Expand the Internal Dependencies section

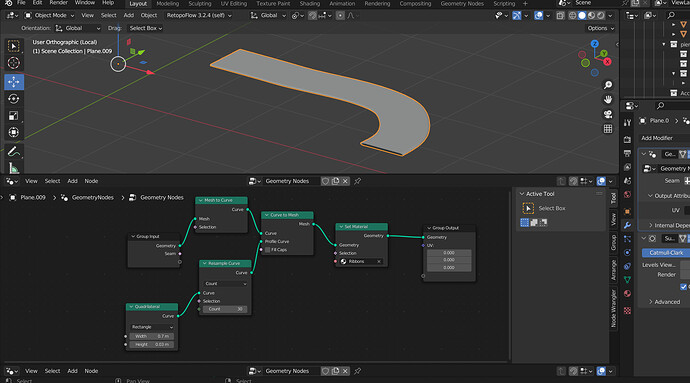point(668,225)
